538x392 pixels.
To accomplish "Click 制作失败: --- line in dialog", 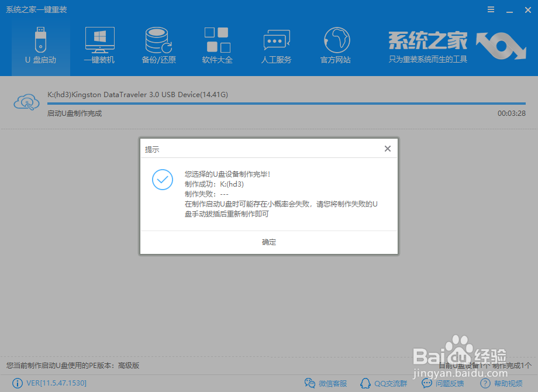I will click(x=206, y=194).
